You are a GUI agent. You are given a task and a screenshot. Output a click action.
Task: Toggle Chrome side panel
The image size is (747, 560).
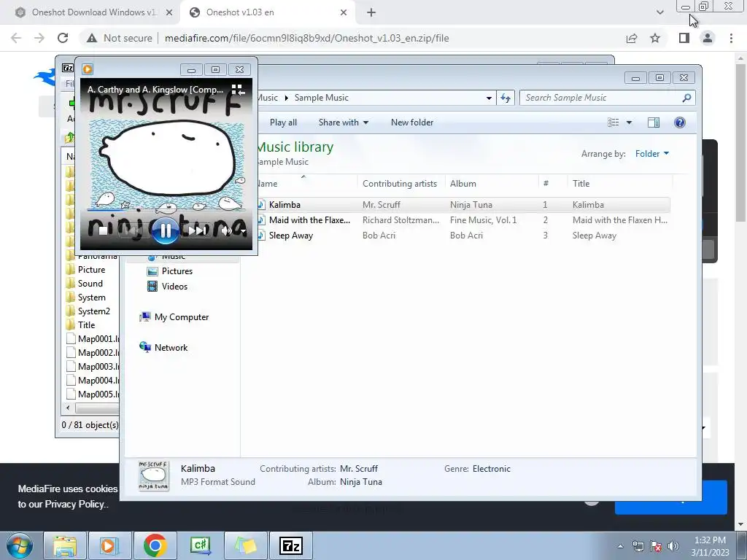coord(684,38)
